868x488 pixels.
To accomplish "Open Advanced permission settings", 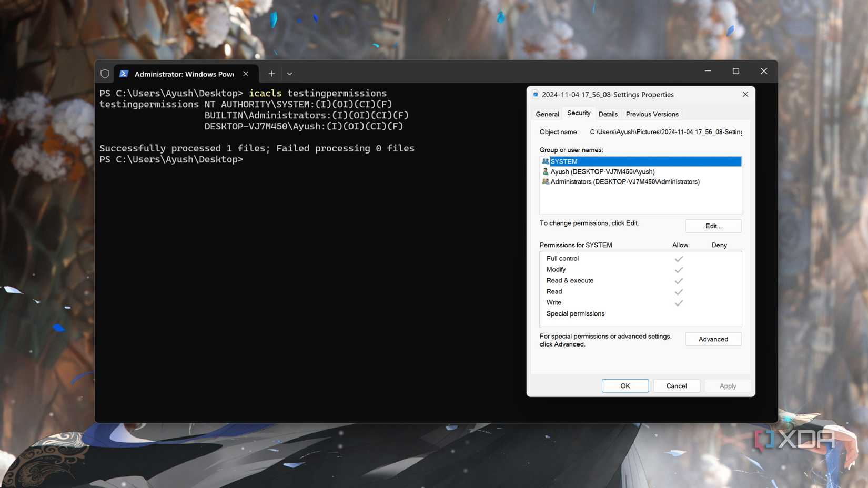I will coord(713,339).
